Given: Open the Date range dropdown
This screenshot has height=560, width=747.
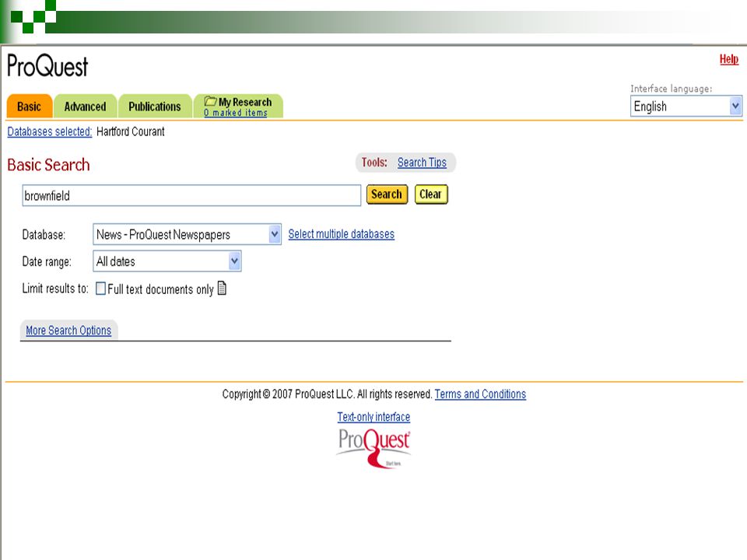Looking at the screenshot, I should 167,261.
